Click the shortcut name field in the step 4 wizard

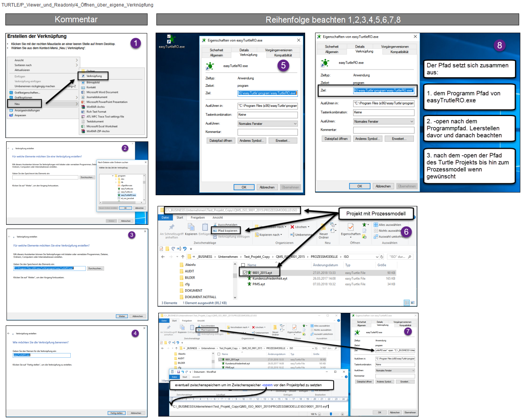(x=42, y=355)
